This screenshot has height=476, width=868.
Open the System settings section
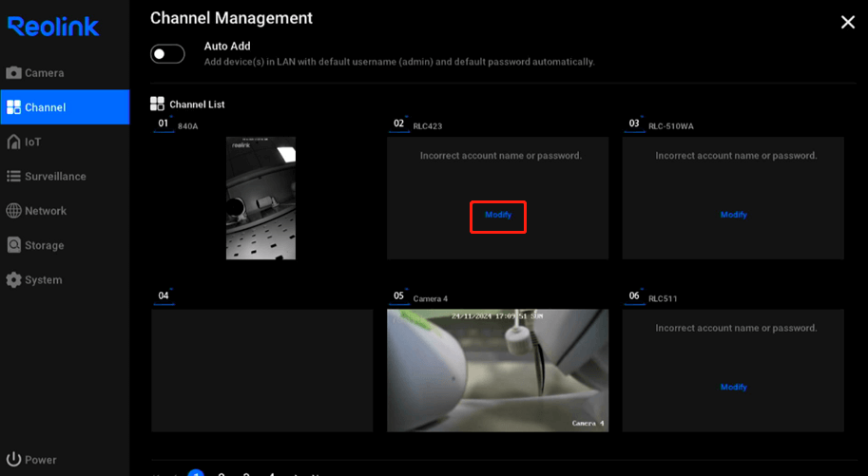pos(34,279)
